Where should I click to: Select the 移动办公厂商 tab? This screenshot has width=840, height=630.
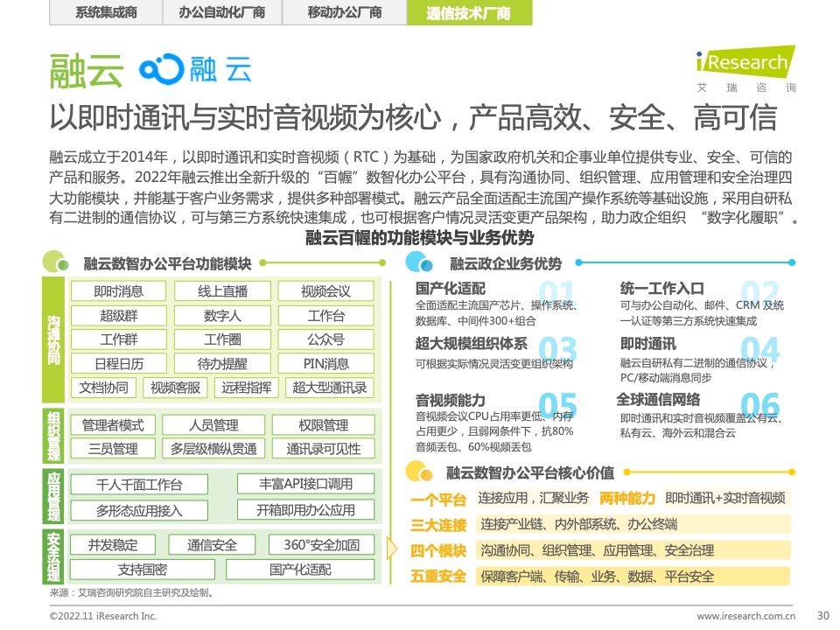(x=345, y=12)
